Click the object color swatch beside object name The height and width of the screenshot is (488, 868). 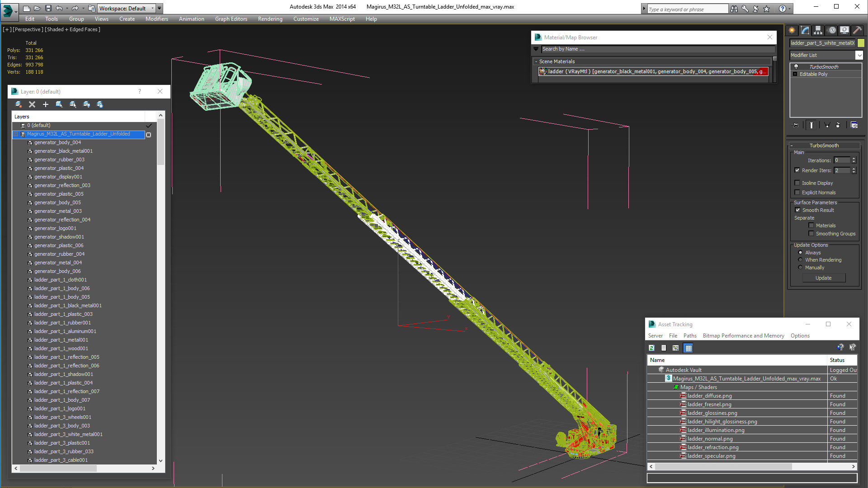861,43
